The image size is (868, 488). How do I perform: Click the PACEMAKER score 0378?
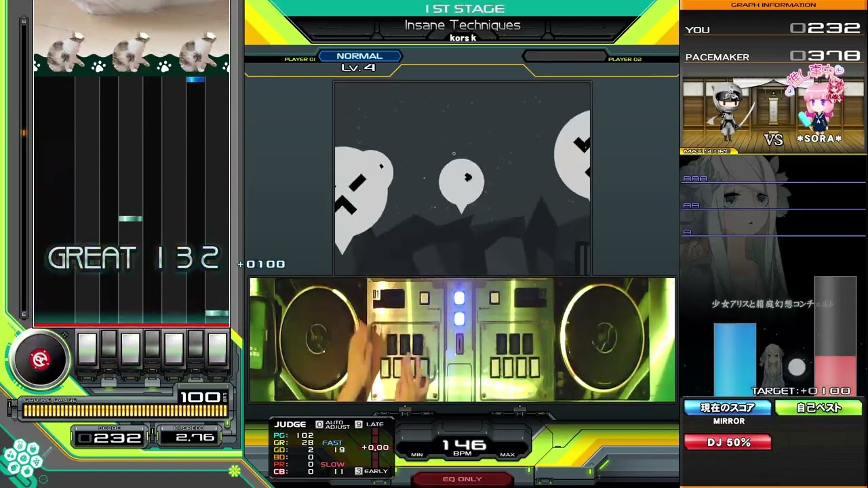(825, 56)
